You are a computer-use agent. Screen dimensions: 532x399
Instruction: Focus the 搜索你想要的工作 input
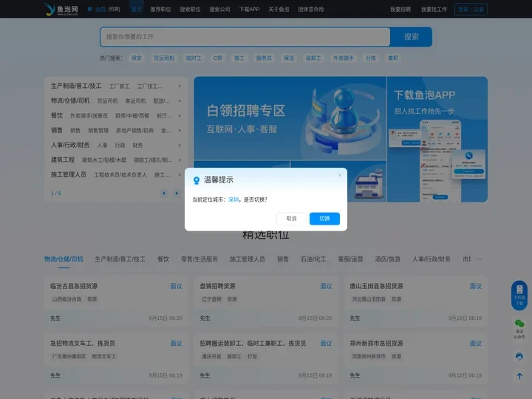(245, 37)
